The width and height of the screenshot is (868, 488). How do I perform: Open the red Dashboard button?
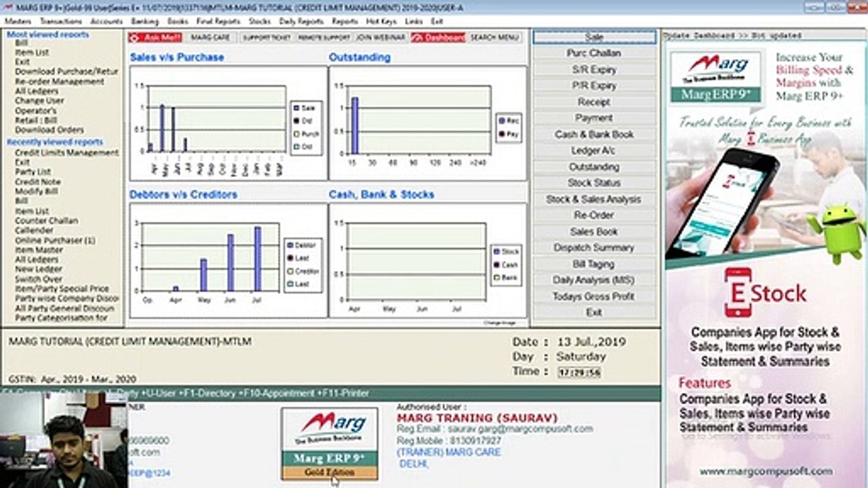438,37
